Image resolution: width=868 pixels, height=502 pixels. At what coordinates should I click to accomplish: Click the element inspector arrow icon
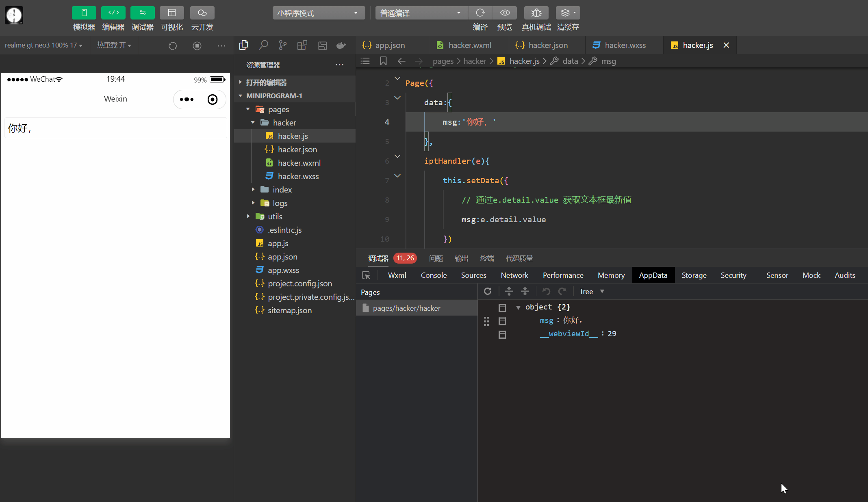(366, 275)
